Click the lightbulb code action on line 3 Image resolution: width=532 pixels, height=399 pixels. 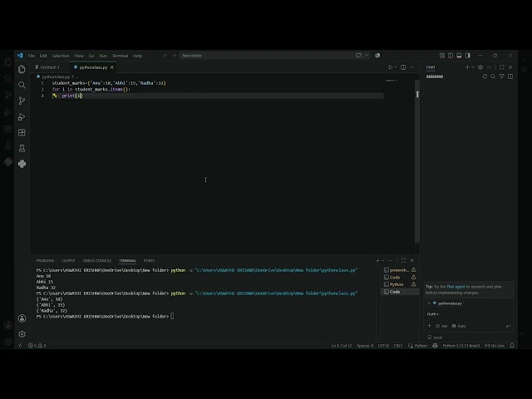point(55,96)
